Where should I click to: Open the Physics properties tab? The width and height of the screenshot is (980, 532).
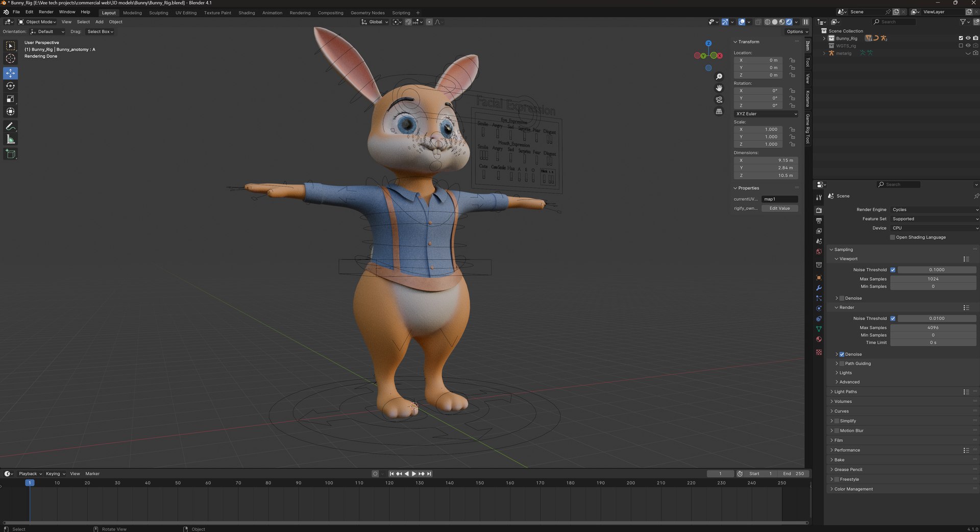(x=819, y=308)
